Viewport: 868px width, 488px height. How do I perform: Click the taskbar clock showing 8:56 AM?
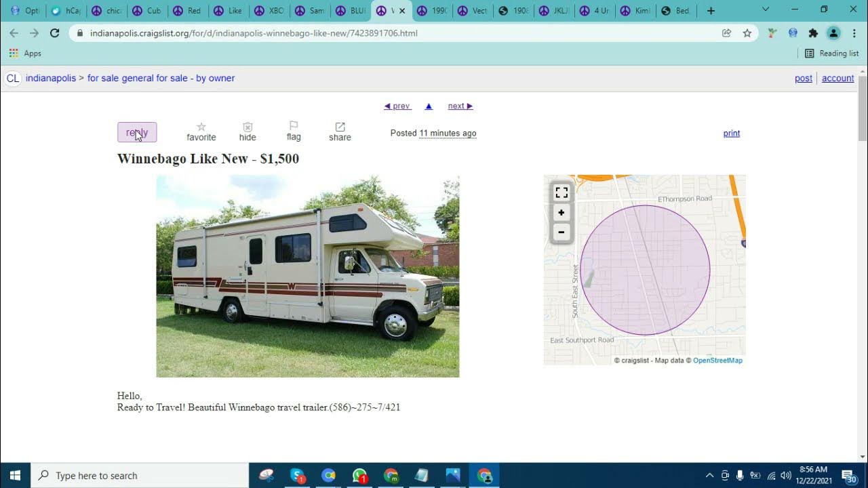(x=813, y=475)
